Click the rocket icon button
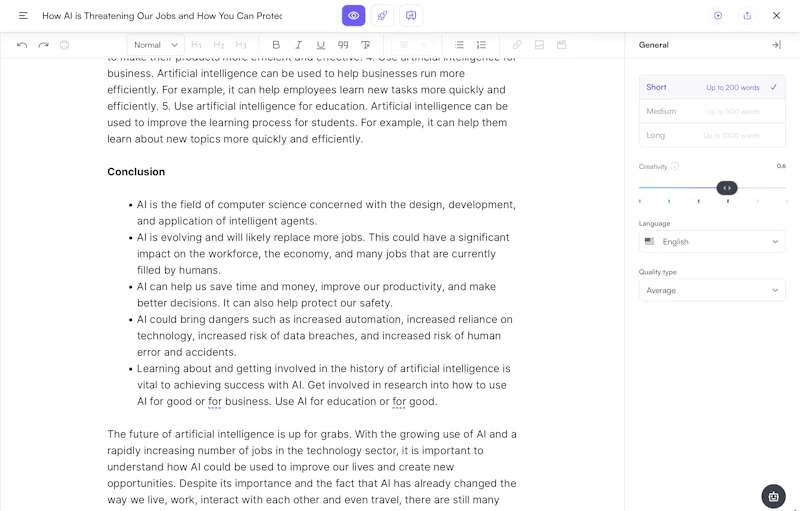 [382, 16]
